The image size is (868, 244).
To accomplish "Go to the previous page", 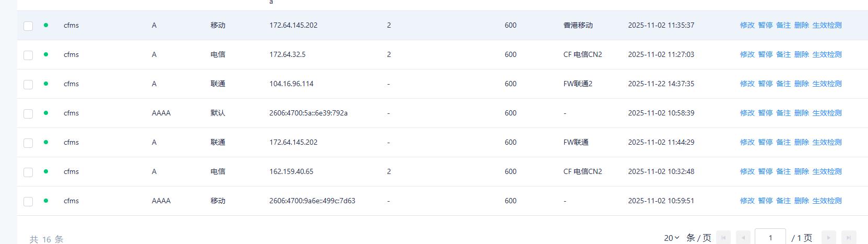I will [743, 238].
